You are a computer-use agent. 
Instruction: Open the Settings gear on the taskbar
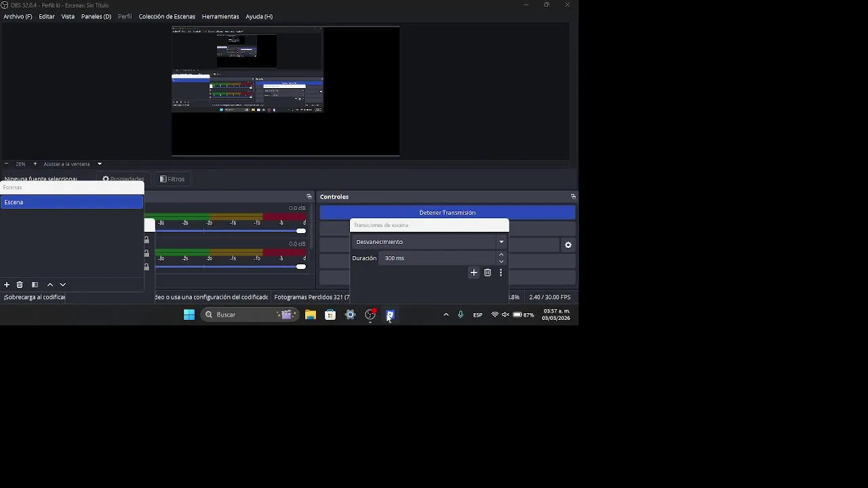351,314
